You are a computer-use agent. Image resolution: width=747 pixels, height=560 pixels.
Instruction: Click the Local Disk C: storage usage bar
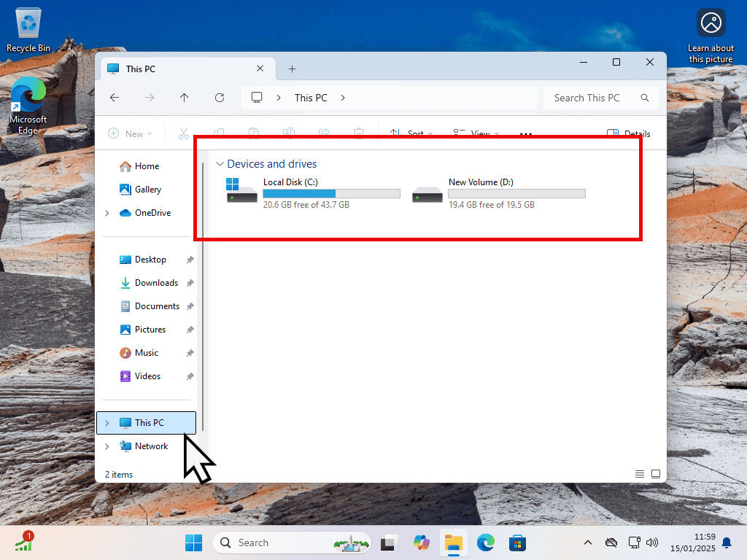coord(331,193)
